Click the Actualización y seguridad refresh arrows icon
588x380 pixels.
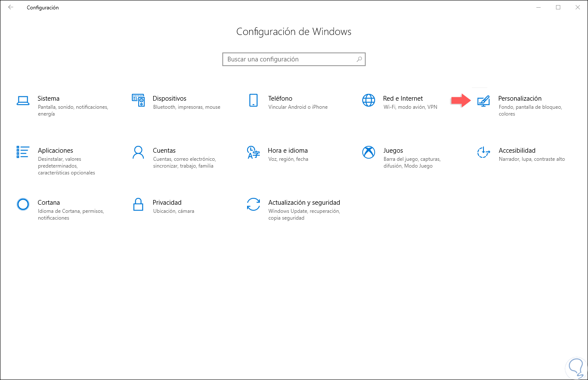click(253, 204)
